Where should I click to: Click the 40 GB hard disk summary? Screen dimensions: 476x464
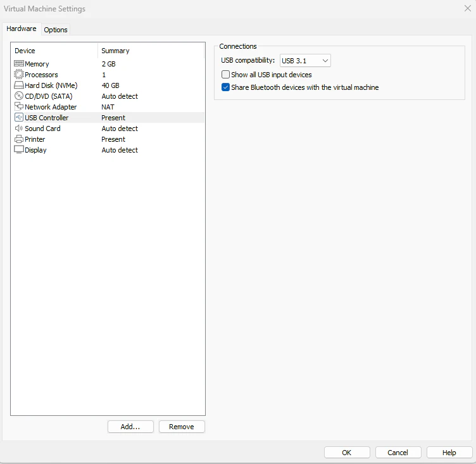click(x=111, y=85)
